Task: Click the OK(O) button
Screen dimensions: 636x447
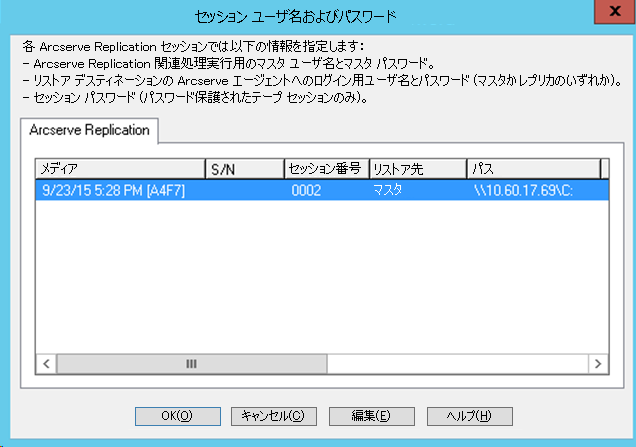Action: (178, 416)
